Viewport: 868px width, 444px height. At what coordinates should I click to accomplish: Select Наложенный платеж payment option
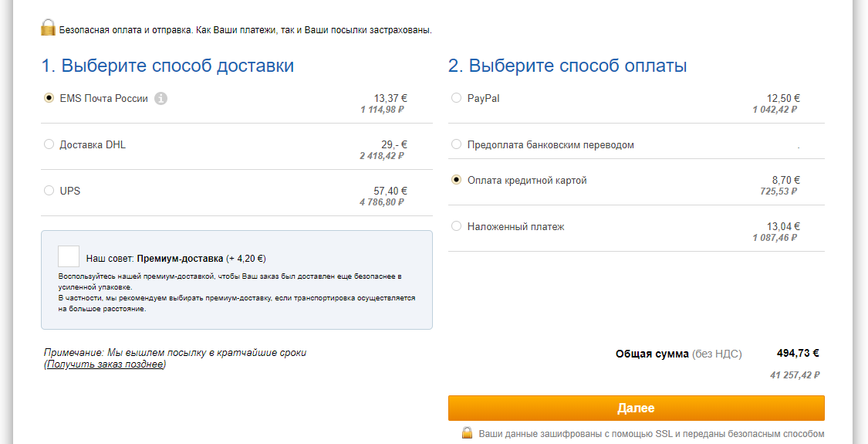point(456,226)
